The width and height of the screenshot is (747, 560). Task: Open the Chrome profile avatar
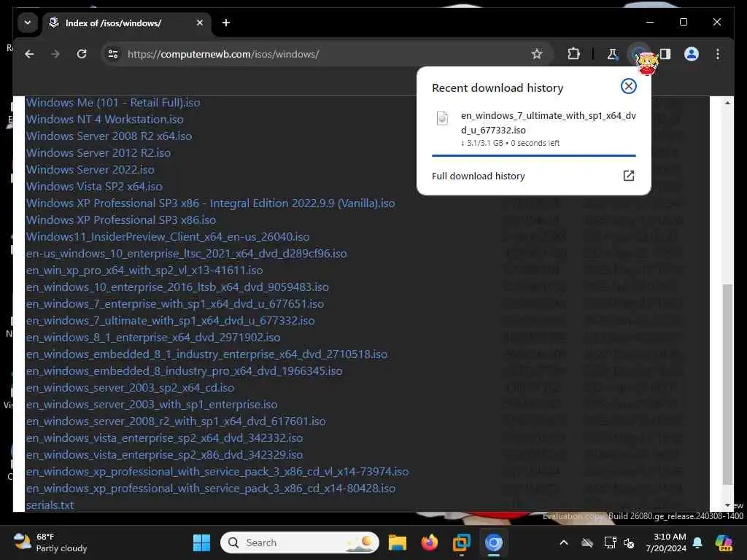(692, 54)
